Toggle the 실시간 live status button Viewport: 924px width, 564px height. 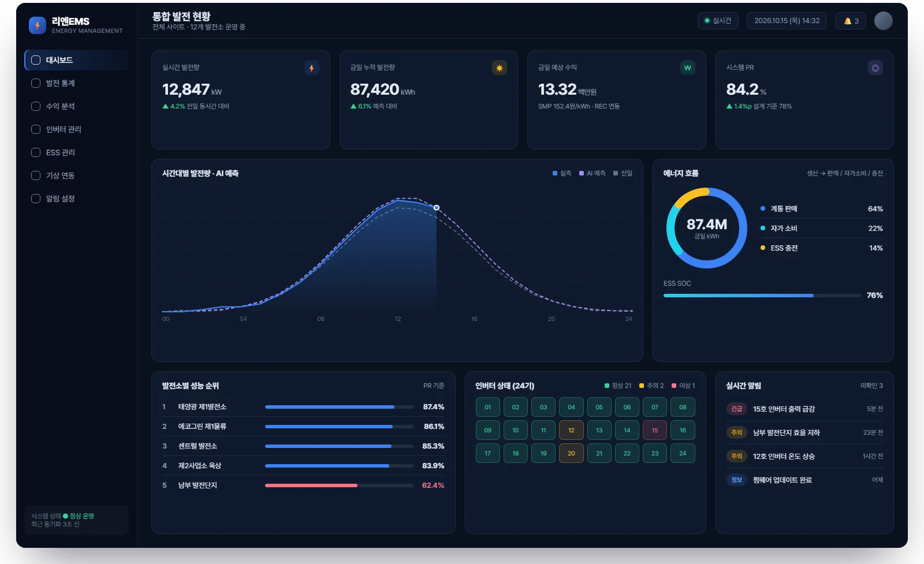point(718,21)
